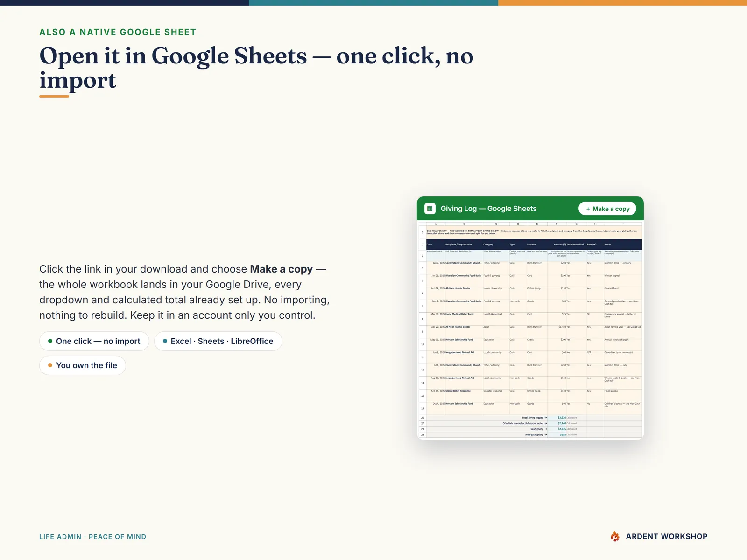747x560 pixels.
Task: Select the 'One click — no import' pill
Action: point(94,341)
